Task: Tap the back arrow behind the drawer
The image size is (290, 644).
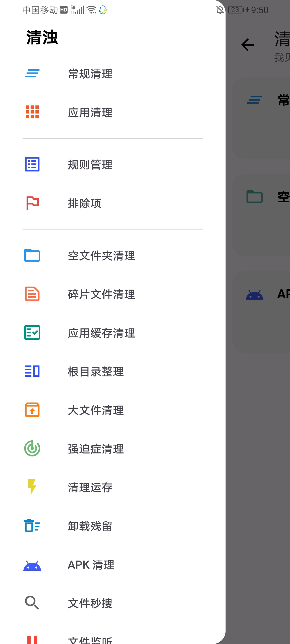Action: [248, 45]
